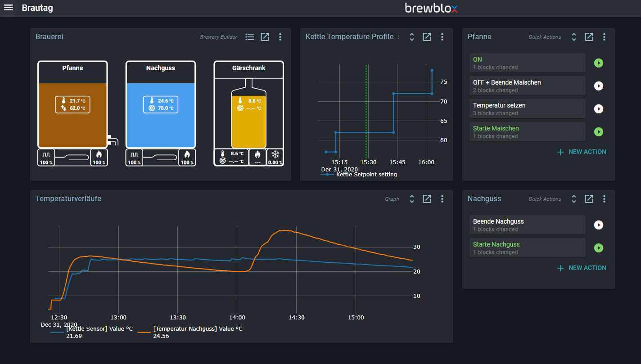Run the ON quick action
The height and width of the screenshot is (364, 641).
(598, 63)
